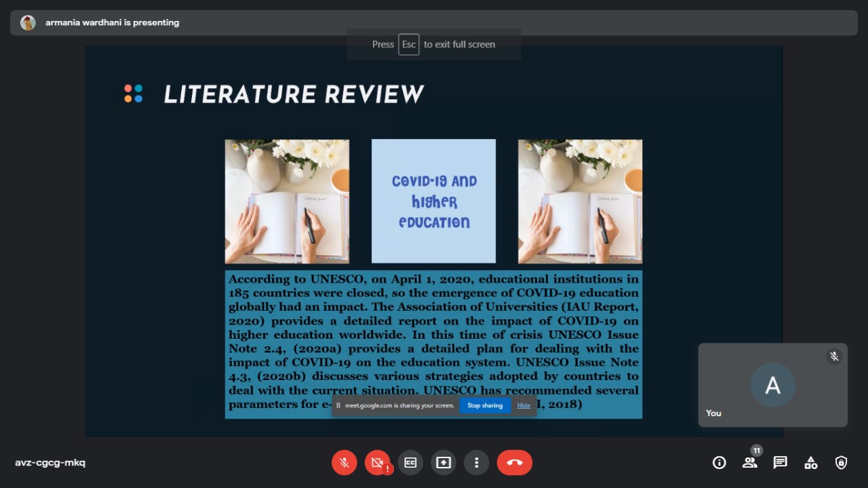Click the Esc key hint in fullscreen notice
868x488 pixels.
click(408, 44)
